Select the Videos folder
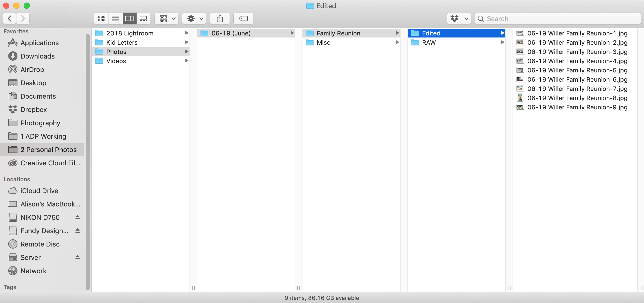644x303 pixels. click(x=141, y=61)
